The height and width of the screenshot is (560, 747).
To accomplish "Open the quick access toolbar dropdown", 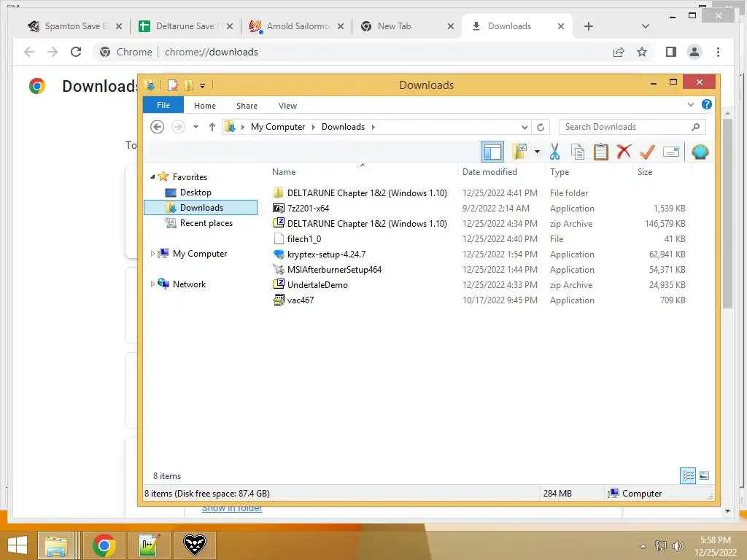I will coord(203,86).
